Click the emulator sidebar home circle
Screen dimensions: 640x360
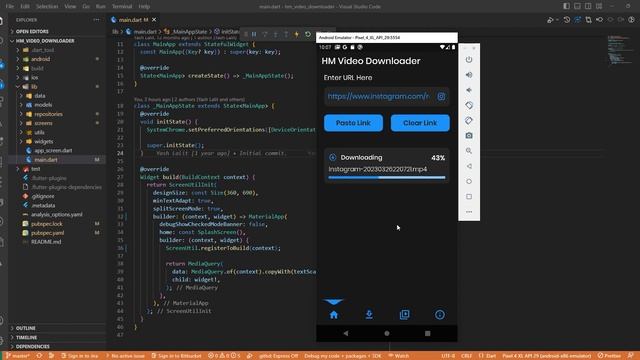tap(469, 181)
